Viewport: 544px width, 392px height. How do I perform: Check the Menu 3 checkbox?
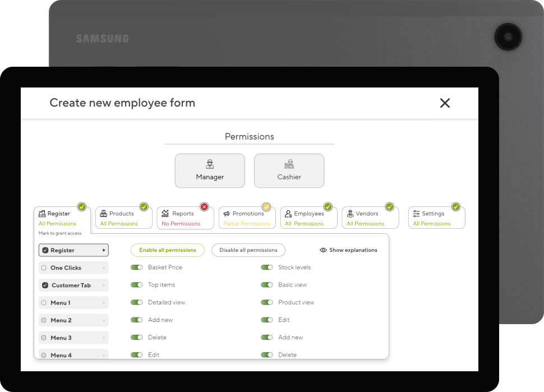(x=44, y=338)
